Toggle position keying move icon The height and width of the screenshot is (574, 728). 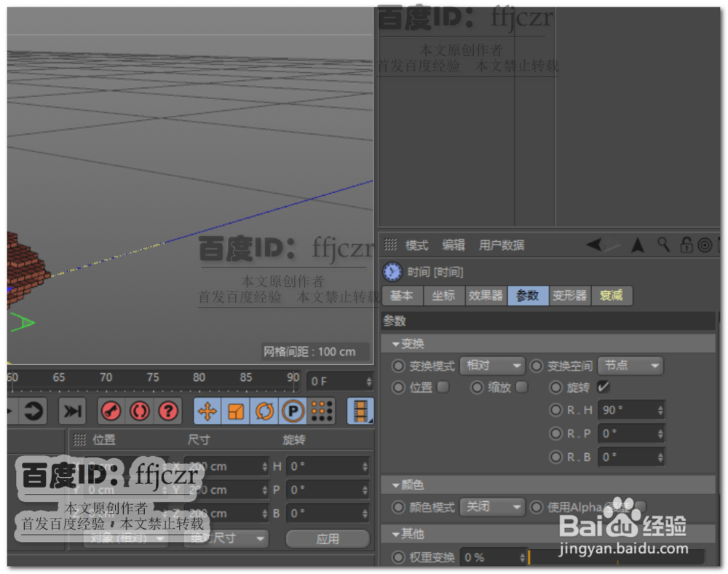[x=207, y=411]
